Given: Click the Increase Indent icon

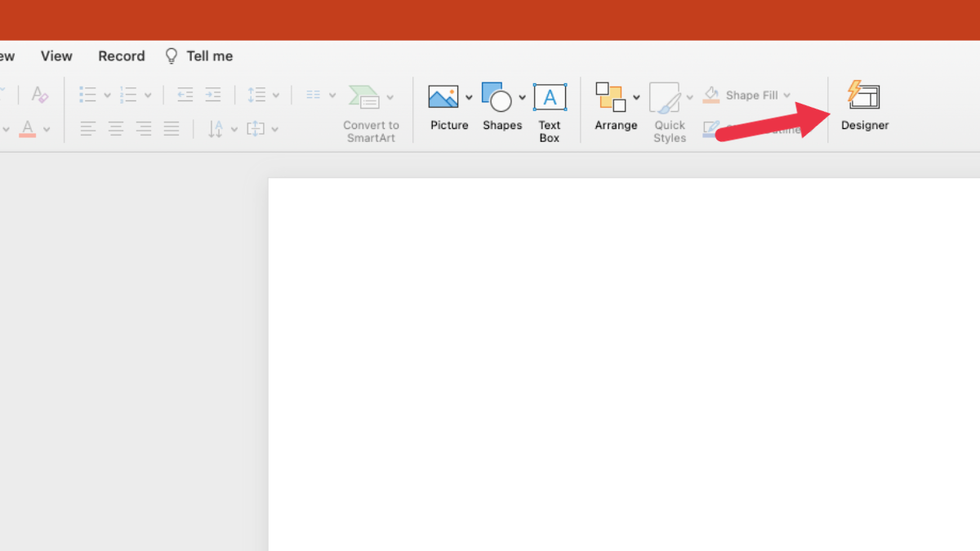Looking at the screenshot, I should [x=213, y=95].
